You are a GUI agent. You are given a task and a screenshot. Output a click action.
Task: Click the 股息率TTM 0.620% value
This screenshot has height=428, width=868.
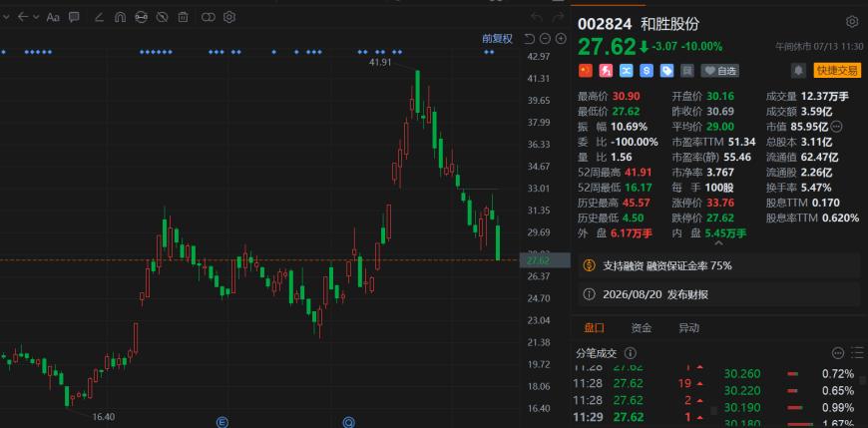840,218
